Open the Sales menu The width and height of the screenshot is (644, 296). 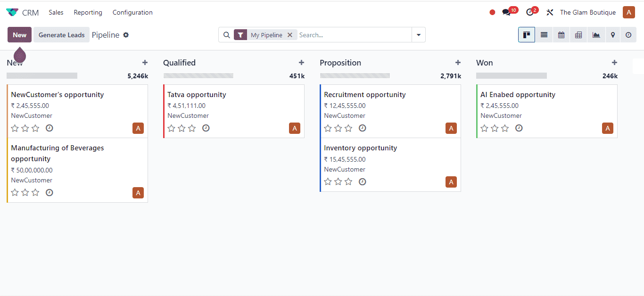coord(56,12)
